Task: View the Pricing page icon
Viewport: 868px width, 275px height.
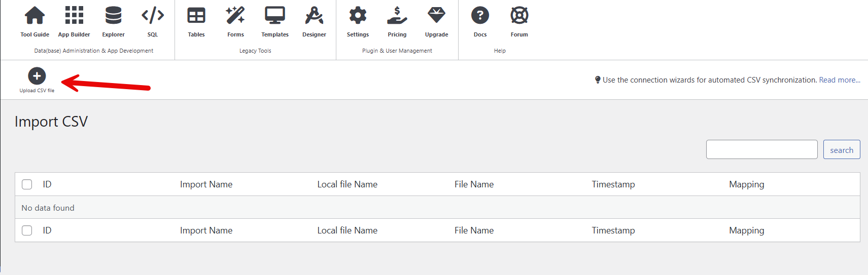Action: click(x=397, y=16)
